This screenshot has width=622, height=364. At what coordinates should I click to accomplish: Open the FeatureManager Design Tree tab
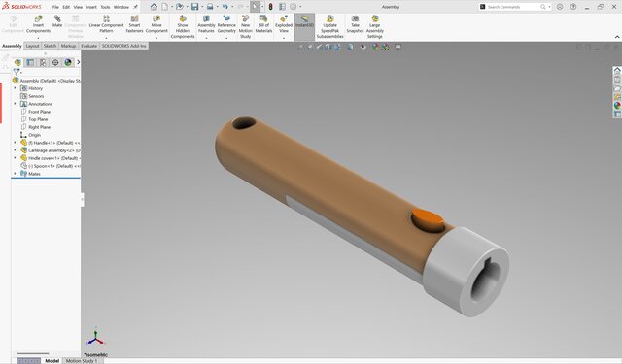pos(17,62)
